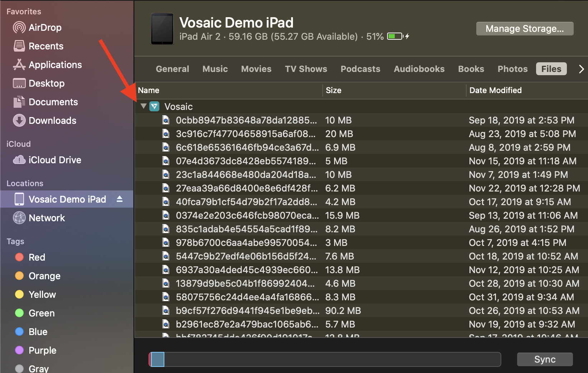Select file 58075756c24d4ee4a4fa16866
588x373 pixels.
pos(361,297)
